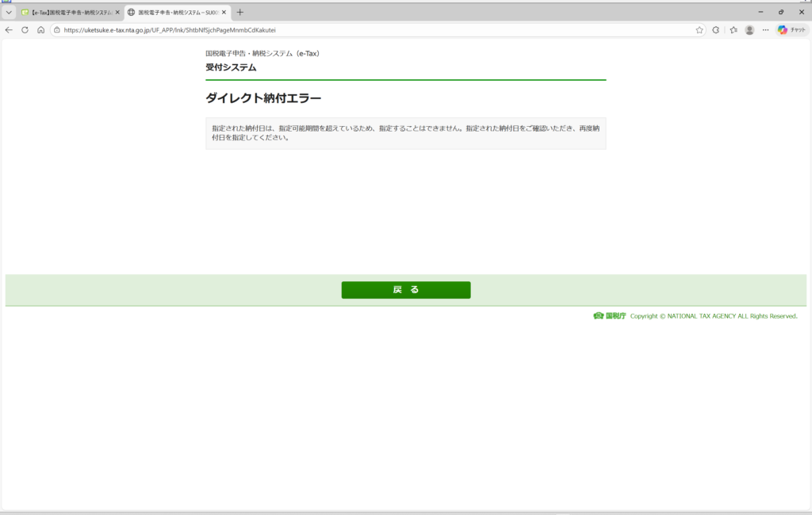Restore down the browser window
This screenshot has width=812, height=515.
[781, 12]
